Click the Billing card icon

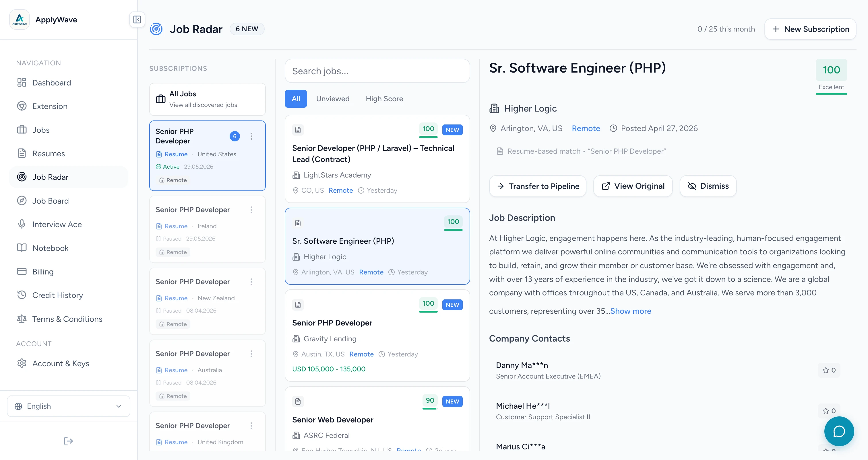click(22, 271)
